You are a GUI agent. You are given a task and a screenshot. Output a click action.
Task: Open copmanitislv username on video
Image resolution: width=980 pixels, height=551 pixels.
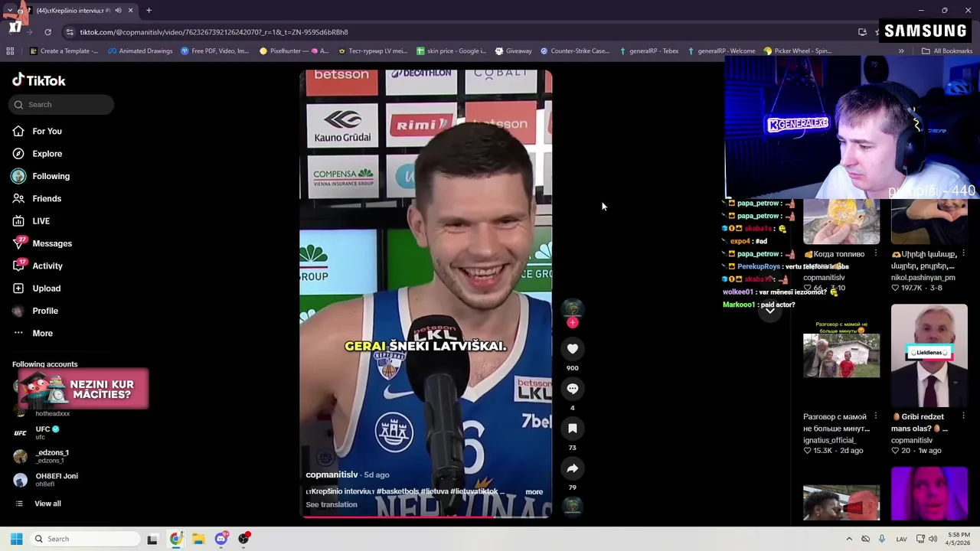coord(332,475)
